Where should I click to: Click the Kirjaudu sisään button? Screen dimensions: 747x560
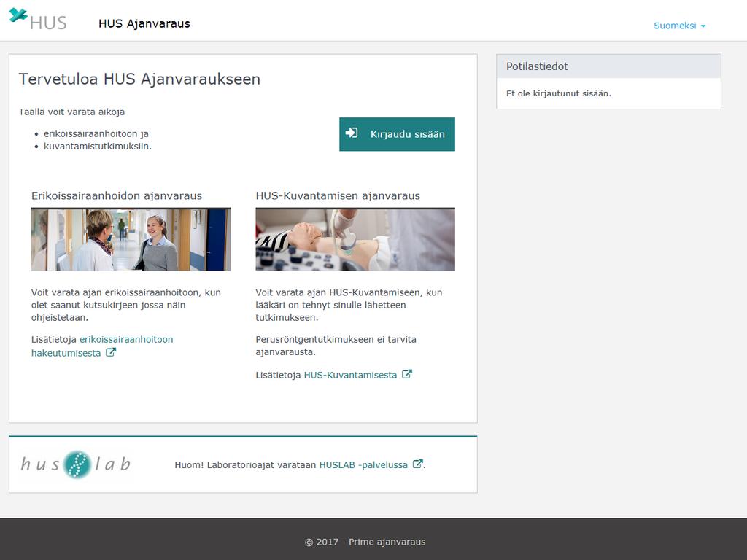(397, 134)
